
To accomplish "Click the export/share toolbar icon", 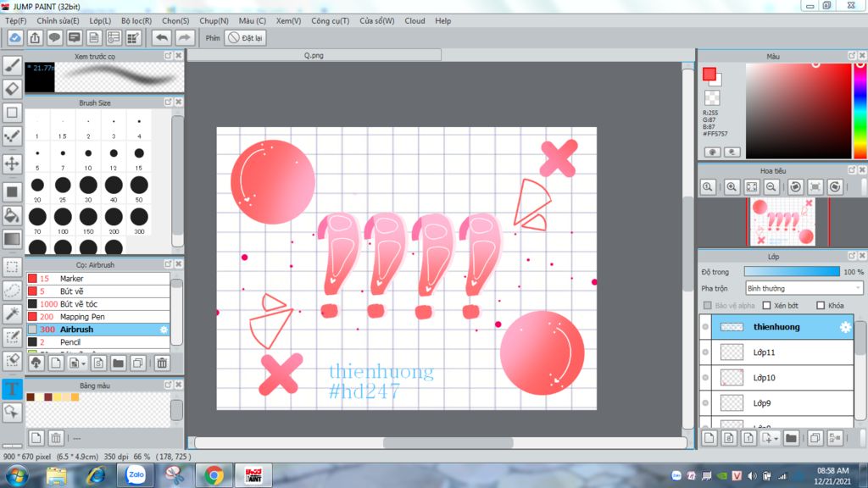I will [x=35, y=37].
